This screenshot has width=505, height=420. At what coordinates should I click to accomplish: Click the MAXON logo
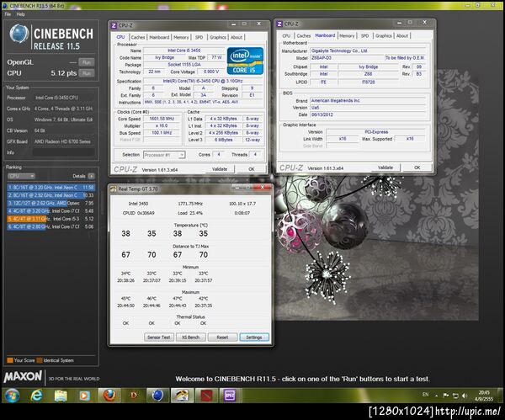[x=23, y=376]
